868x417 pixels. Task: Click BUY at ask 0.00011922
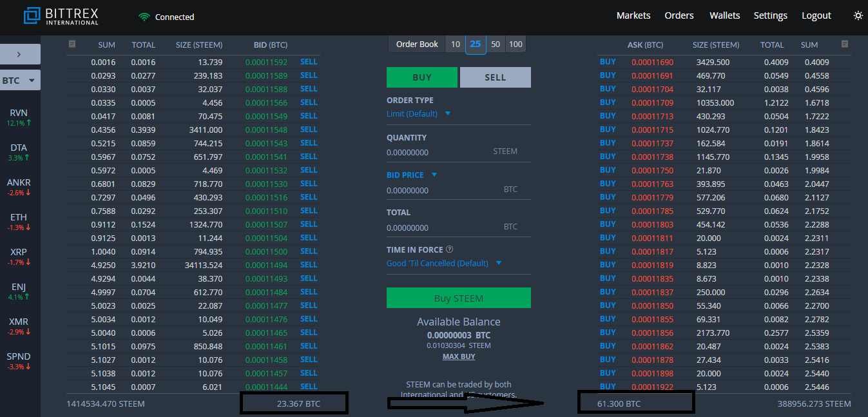(x=608, y=387)
